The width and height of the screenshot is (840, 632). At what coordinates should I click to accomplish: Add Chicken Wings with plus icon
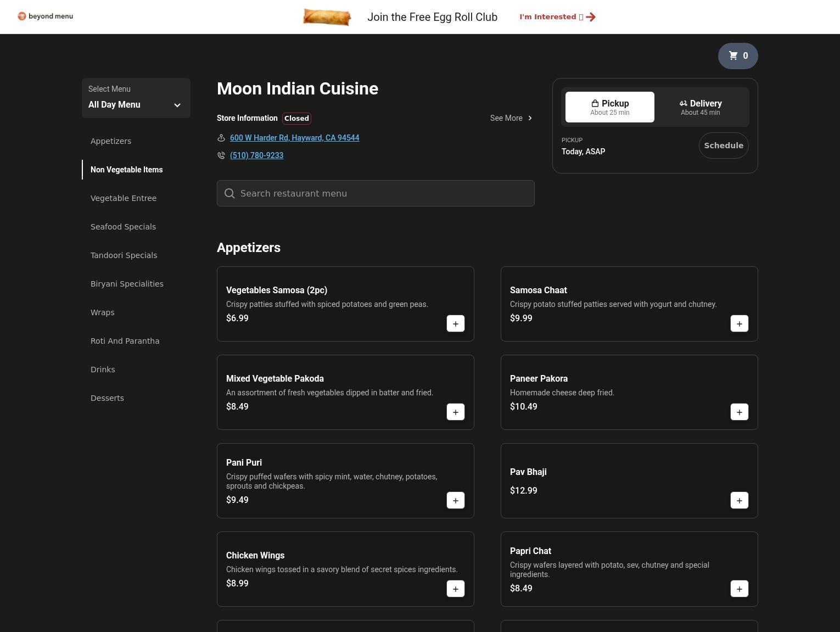click(455, 589)
